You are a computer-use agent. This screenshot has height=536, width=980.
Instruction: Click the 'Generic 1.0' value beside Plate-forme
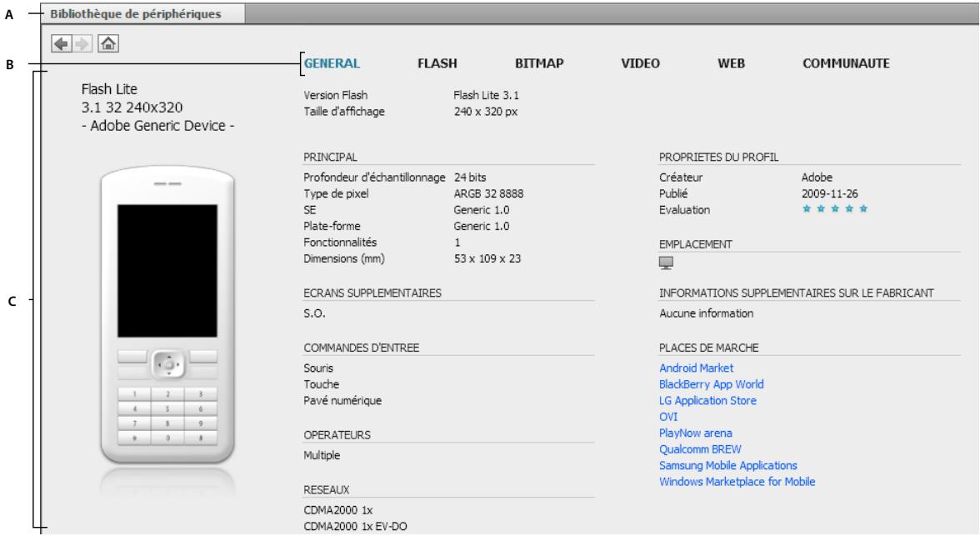[x=482, y=227]
